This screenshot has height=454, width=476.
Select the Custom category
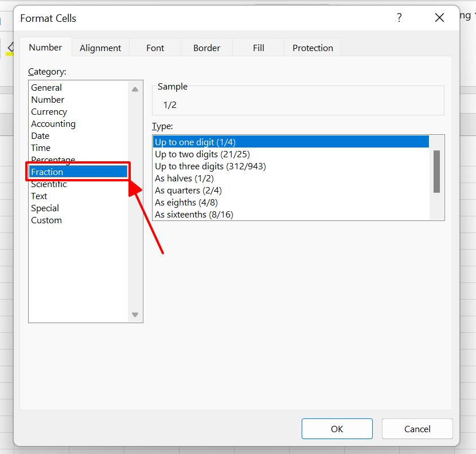pyautogui.click(x=46, y=220)
